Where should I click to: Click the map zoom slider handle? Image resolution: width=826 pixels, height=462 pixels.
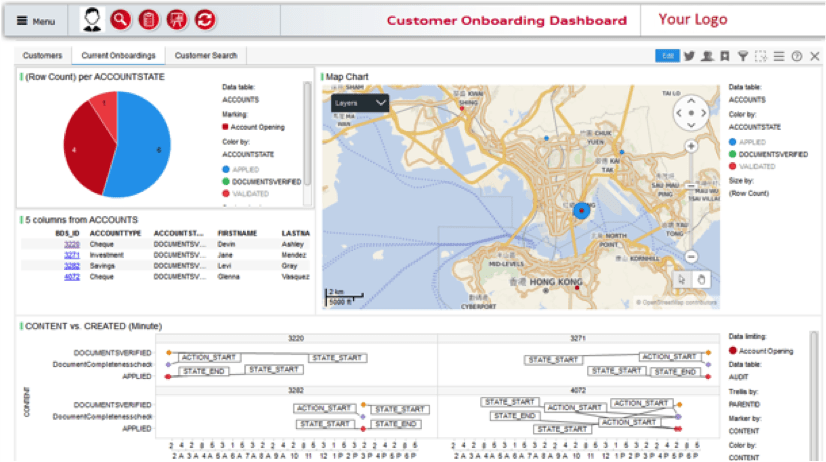click(691, 186)
